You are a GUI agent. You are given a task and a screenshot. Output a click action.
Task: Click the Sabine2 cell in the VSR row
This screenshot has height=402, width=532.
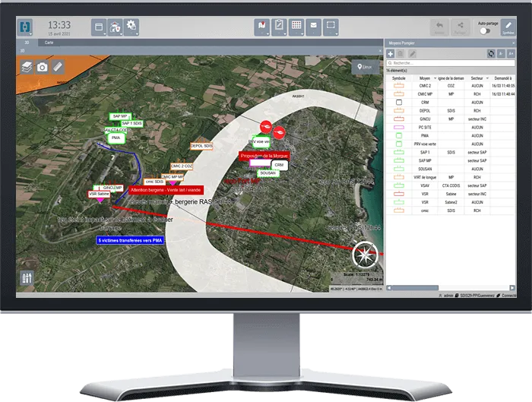coord(451,202)
